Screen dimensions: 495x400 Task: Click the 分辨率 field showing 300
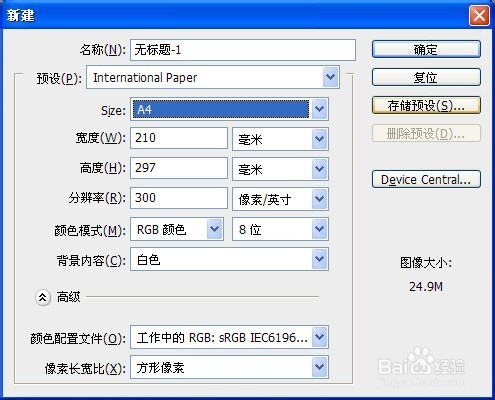179,198
